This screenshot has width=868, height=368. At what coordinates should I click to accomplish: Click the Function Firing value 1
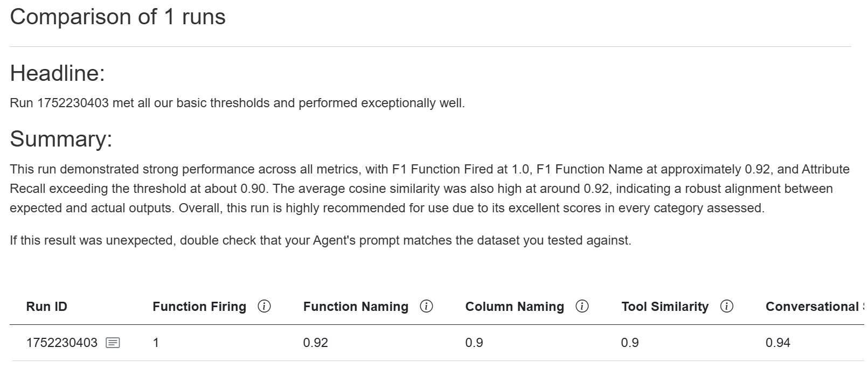point(156,343)
